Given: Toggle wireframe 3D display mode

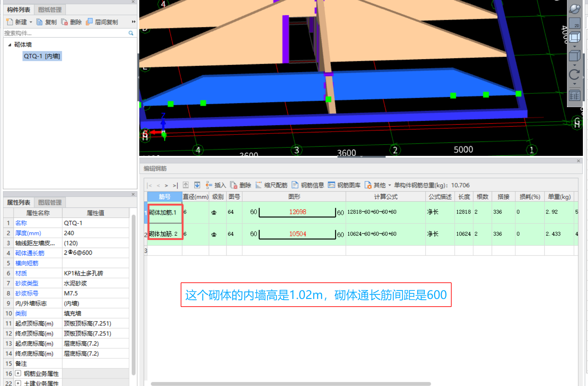Looking at the screenshot, I should (x=575, y=37).
